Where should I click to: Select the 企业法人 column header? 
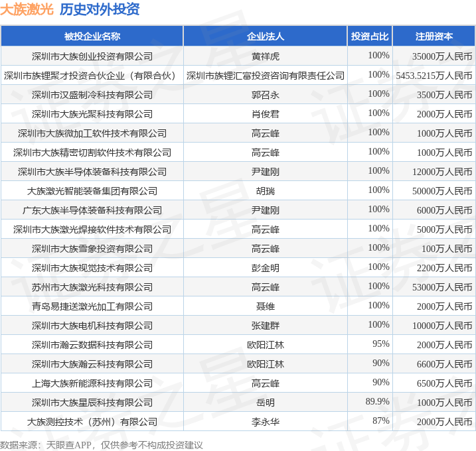(265, 36)
